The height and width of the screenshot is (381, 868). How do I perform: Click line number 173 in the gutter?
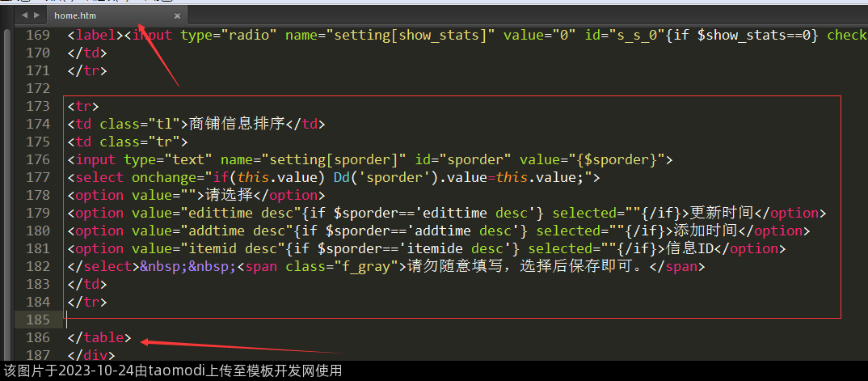click(37, 107)
